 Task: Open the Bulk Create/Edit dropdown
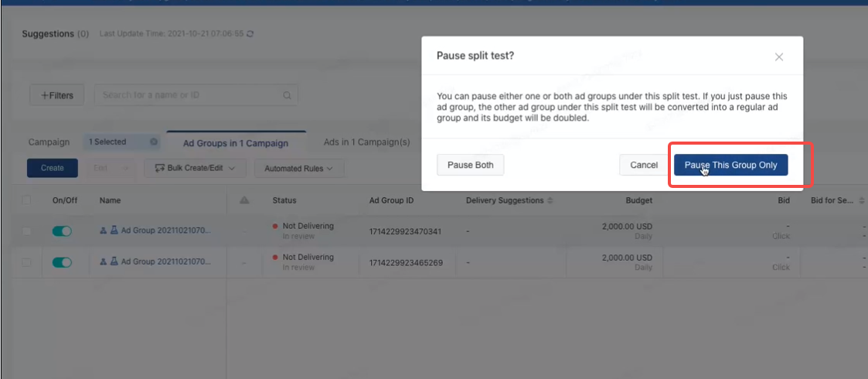coord(196,168)
